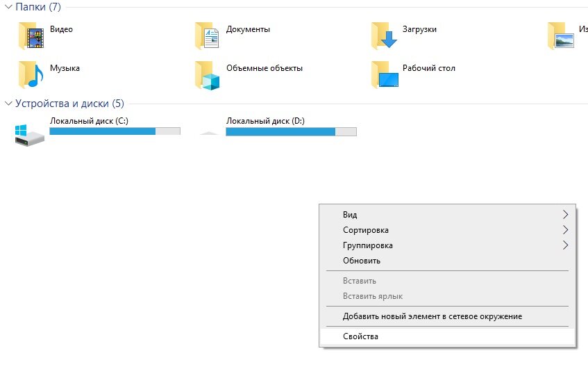The width and height of the screenshot is (588, 383).
Task: Choose Группировка in the context menu
Action: pyautogui.click(x=447, y=245)
